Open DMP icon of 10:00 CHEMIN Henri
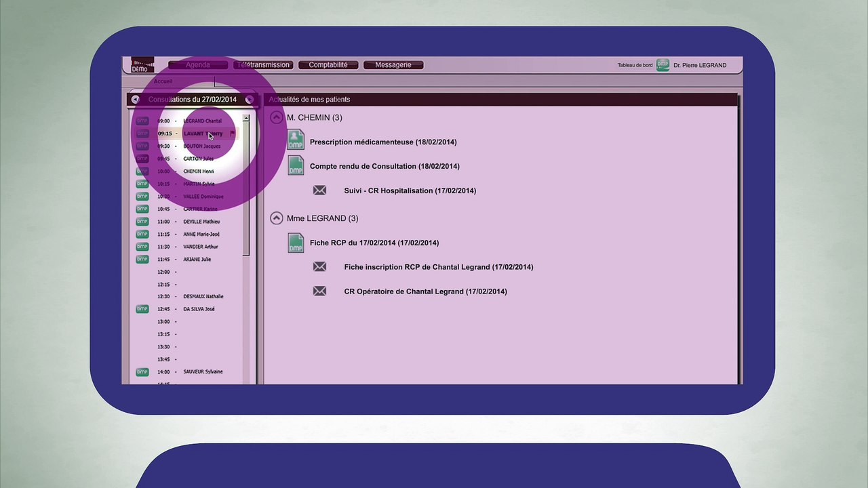Viewport: 868px width, 488px height. [x=142, y=171]
